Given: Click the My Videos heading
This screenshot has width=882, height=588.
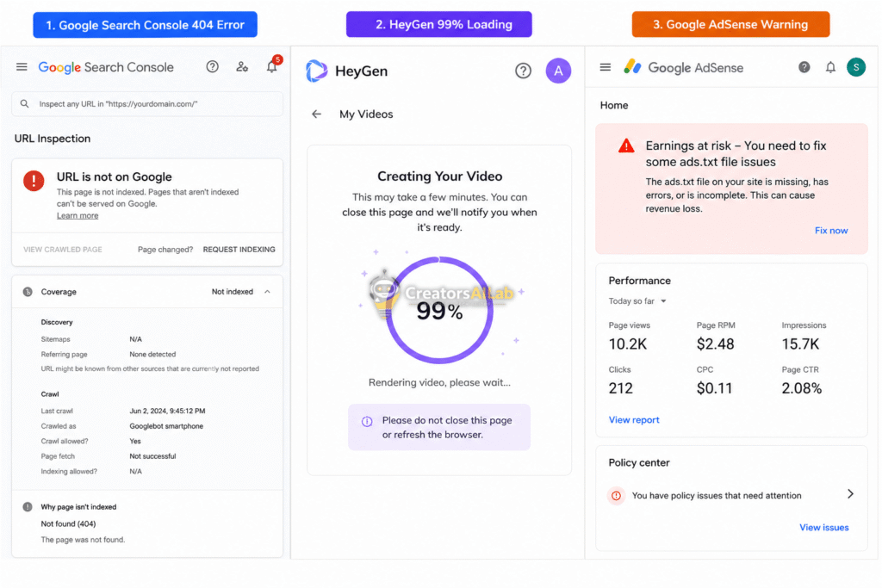Looking at the screenshot, I should (x=366, y=115).
